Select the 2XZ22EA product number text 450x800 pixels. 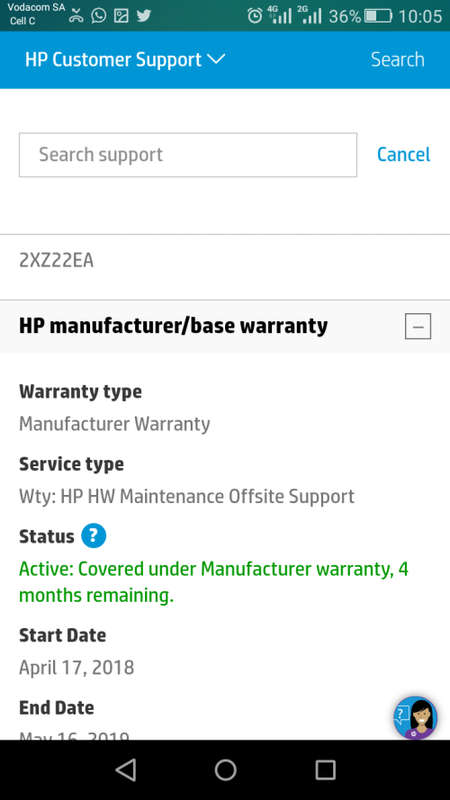click(56, 261)
